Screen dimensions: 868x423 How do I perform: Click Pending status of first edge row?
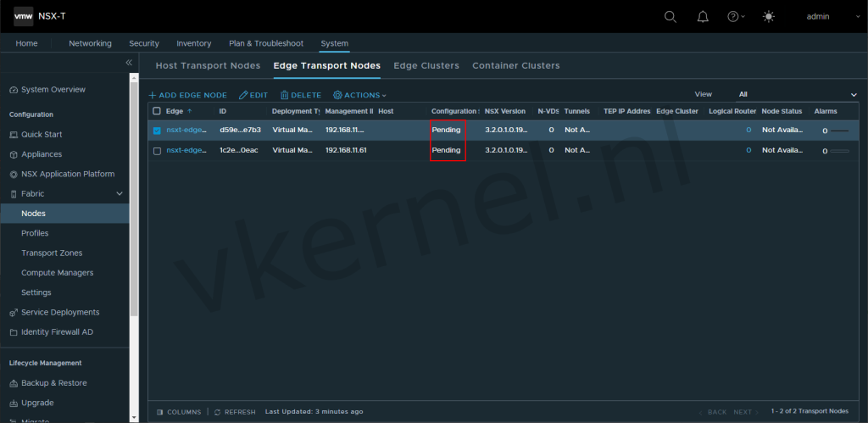(446, 130)
